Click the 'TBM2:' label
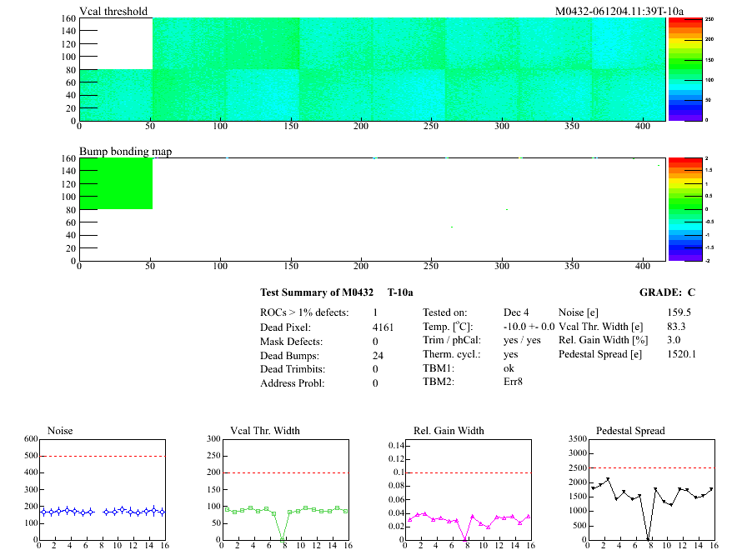 click(439, 382)
